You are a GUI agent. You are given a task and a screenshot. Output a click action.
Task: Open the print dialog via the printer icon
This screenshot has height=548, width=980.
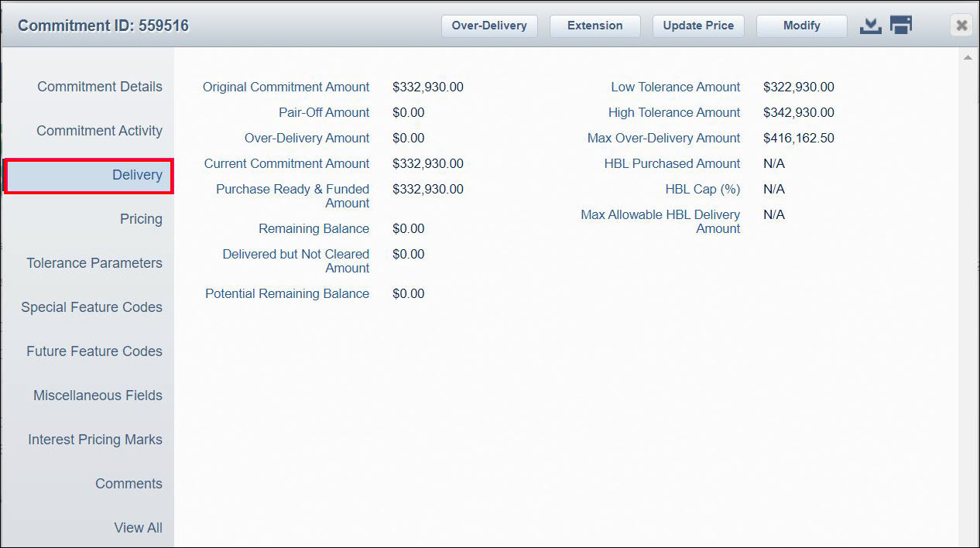point(900,25)
